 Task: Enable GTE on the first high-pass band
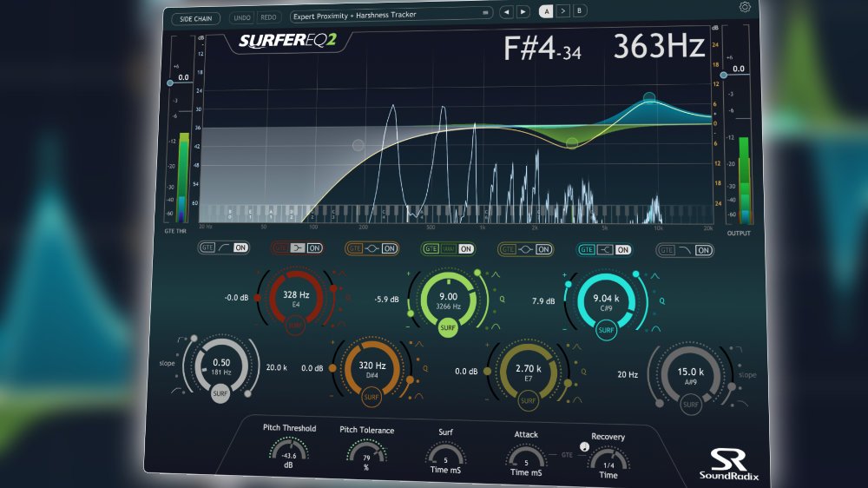(207, 247)
